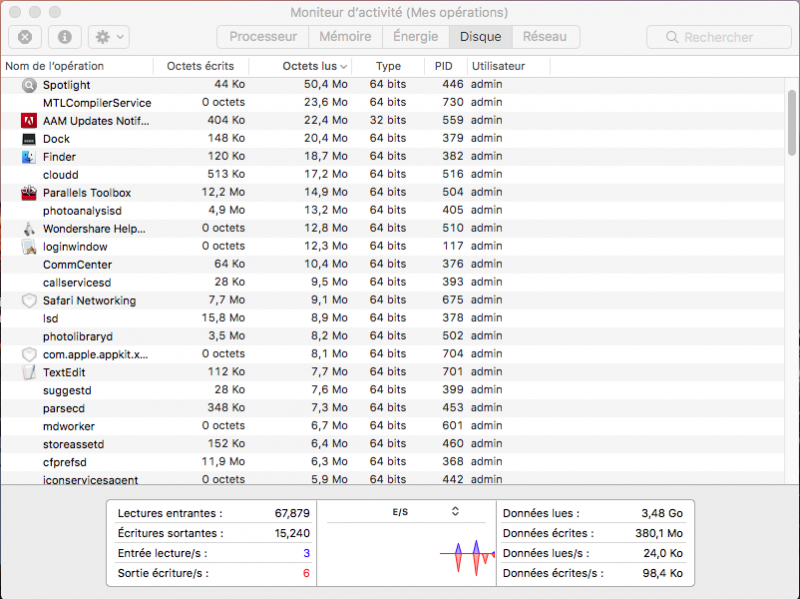
Task: Select the lsd process name
Action: (x=51, y=318)
